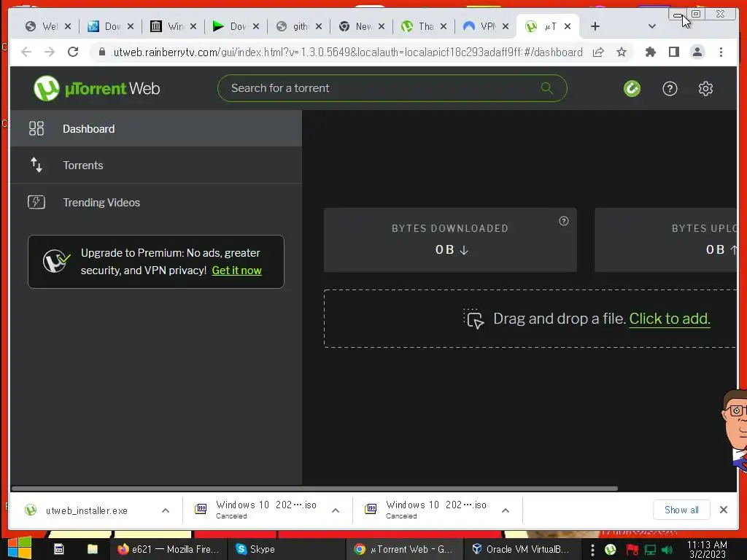Click the network tray icon
Image resolution: width=747 pixels, height=560 pixels.
pos(650,550)
